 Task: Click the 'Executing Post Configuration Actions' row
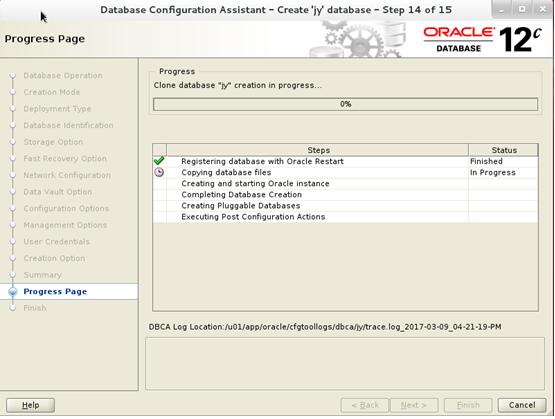point(345,217)
